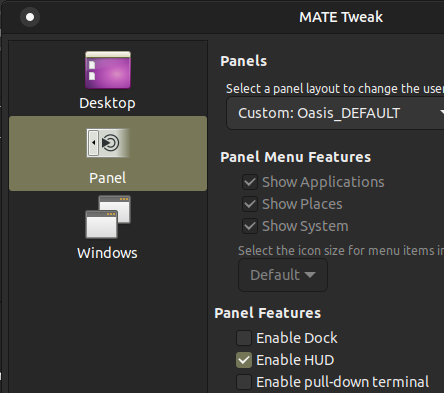Open the Custom: Oasis_DEFAULT panel layout dropdown
This screenshot has width=444, height=393.
coord(335,113)
